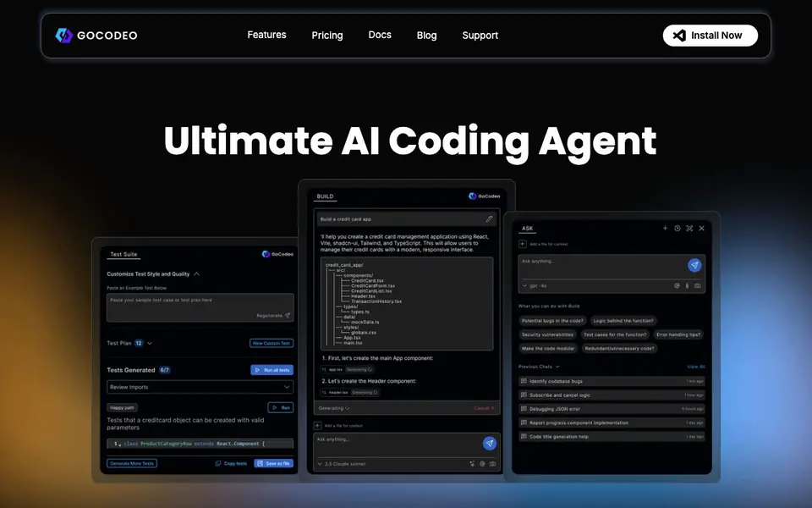Click the camera icon in ASK input bar
Screen dimensions: 812x508
(x=698, y=285)
